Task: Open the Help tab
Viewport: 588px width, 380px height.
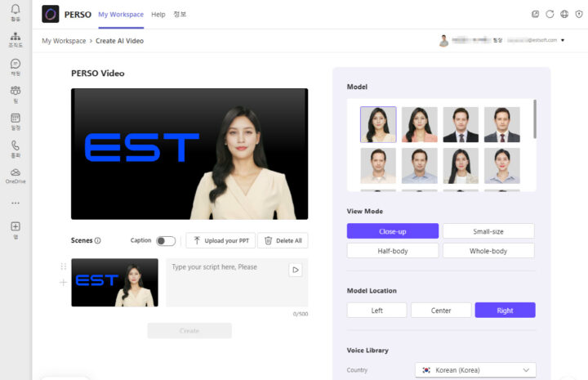Action: (x=158, y=14)
